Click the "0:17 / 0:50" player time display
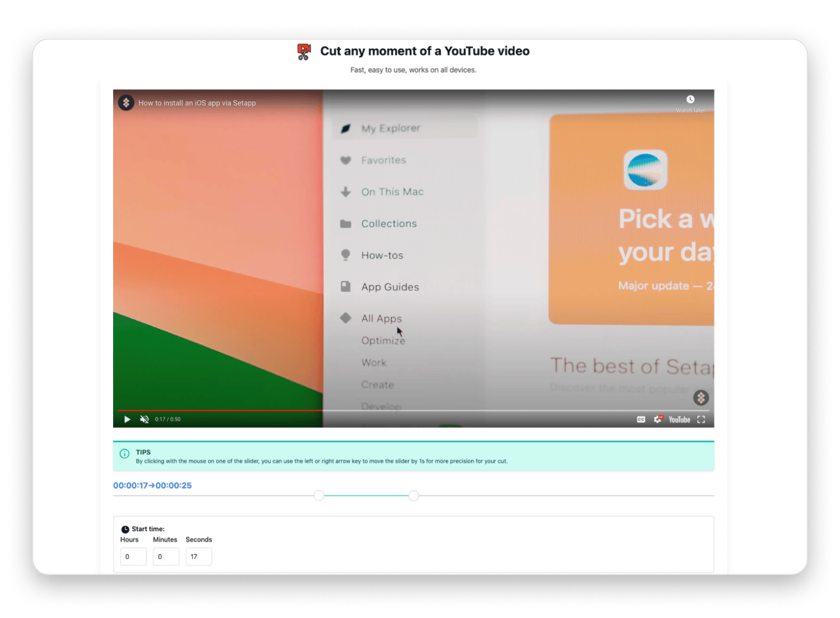The image size is (840, 618). tap(167, 419)
